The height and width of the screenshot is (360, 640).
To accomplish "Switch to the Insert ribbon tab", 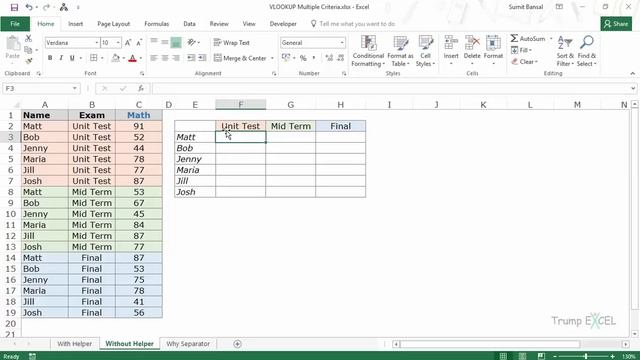I will click(x=76, y=24).
